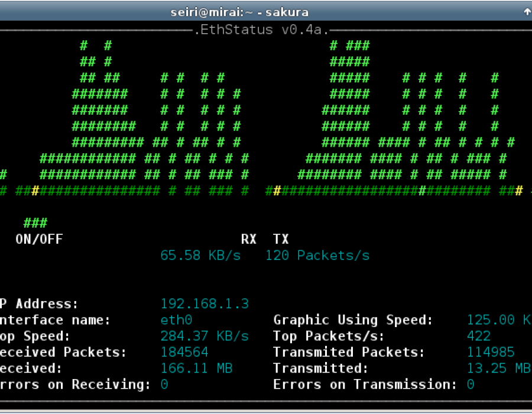Image resolution: width=532 pixels, height=414 pixels.
Task: Click the "Top Packets/s:" label
Action: (329, 336)
